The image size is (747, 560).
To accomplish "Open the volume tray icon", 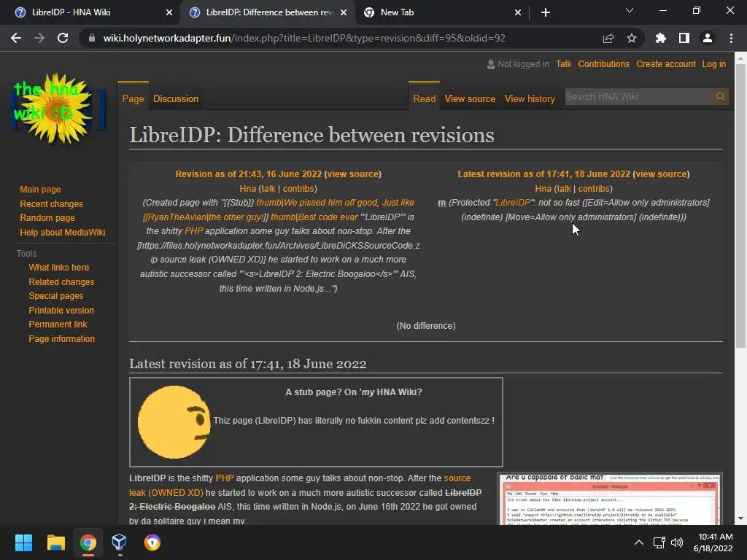I will 676,542.
